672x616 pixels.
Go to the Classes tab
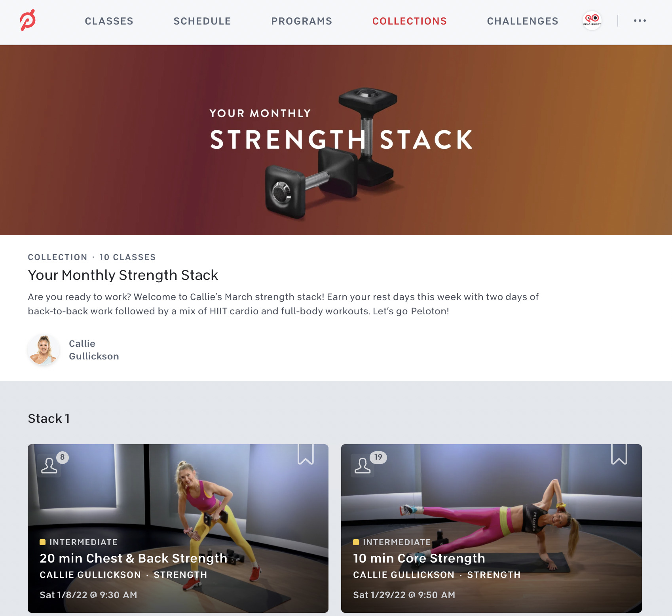pos(109,21)
